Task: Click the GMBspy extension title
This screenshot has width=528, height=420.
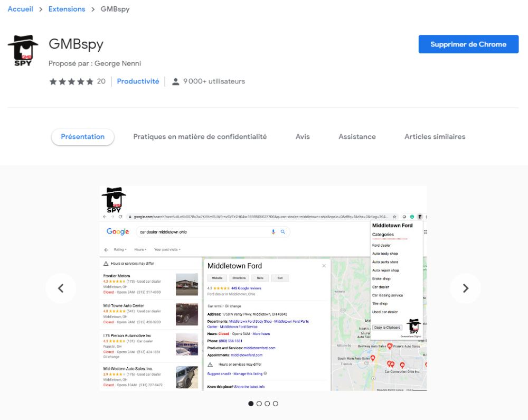Action: [x=76, y=44]
